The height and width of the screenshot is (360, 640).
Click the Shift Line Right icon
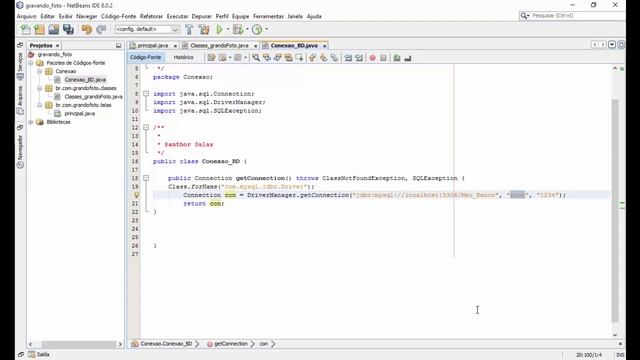[x=359, y=58]
